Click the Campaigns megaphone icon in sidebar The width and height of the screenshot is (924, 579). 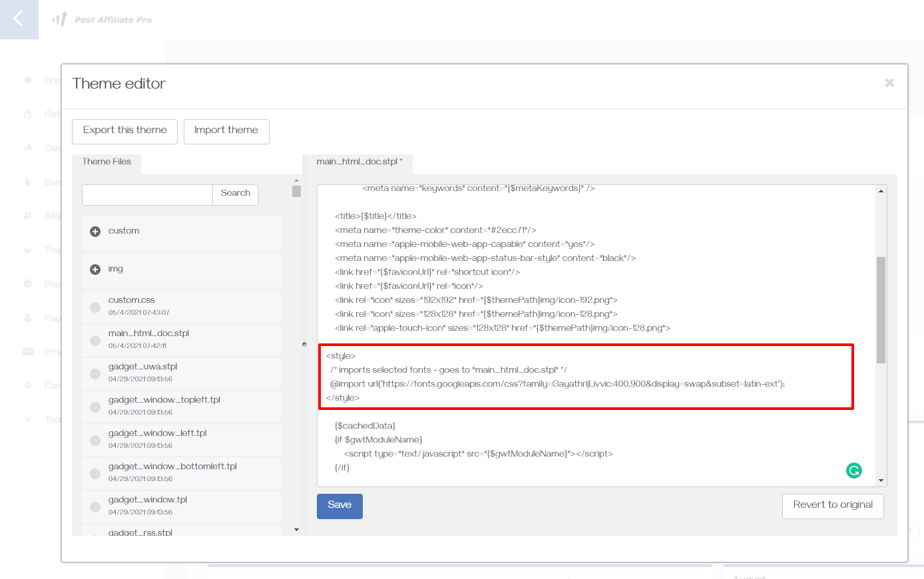pyautogui.click(x=28, y=148)
